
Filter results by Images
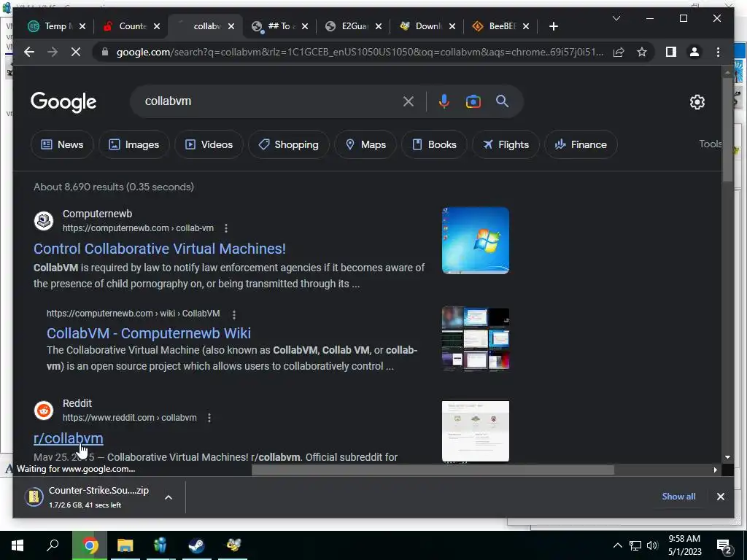tap(134, 144)
